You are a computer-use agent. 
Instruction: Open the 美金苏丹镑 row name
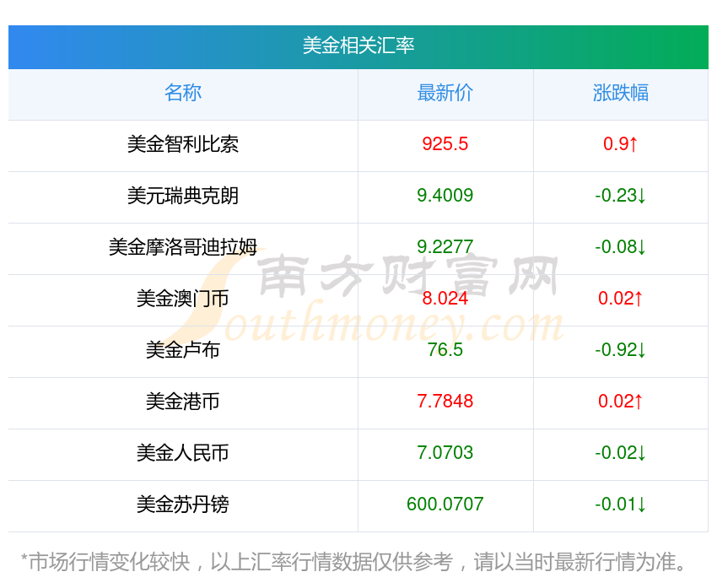point(183,504)
